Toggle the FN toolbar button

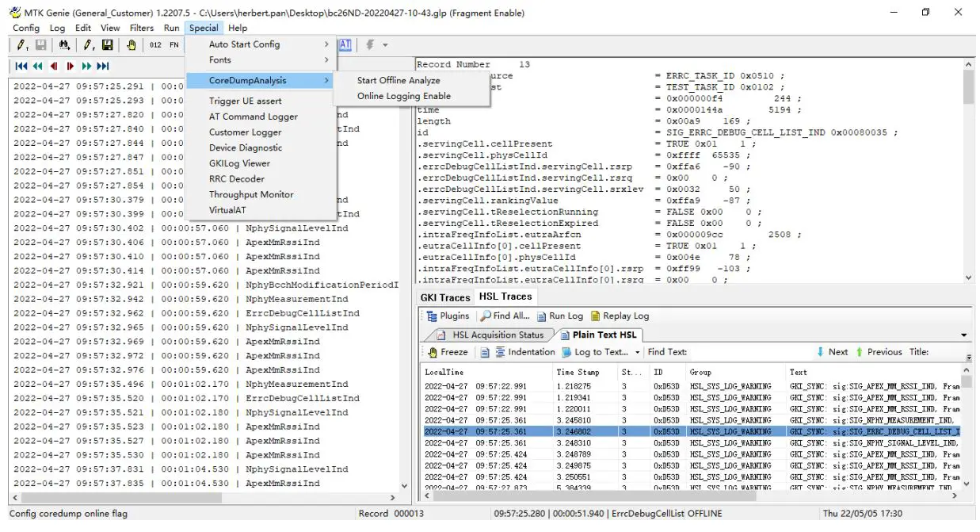click(x=174, y=45)
